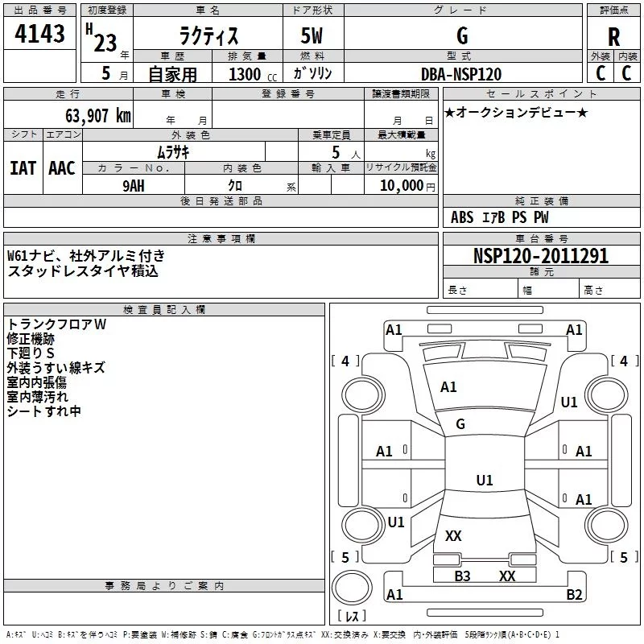The height and width of the screenshot is (644, 644).
Task: Click the B2 mark on rear bumper
Action: (x=574, y=594)
